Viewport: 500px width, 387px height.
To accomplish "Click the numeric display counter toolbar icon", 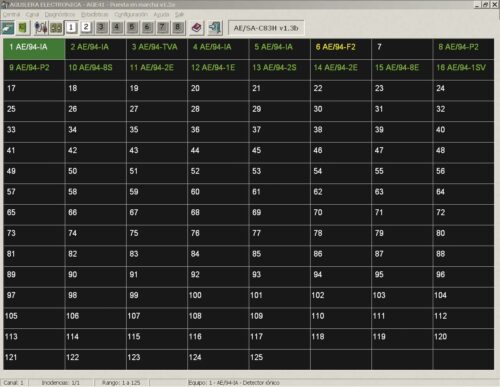I will (x=56, y=28).
